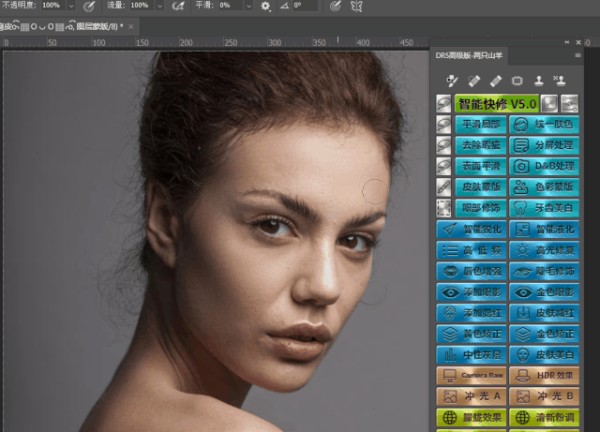Click the 冲光 A button
The image size is (600, 432).
pos(471,396)
